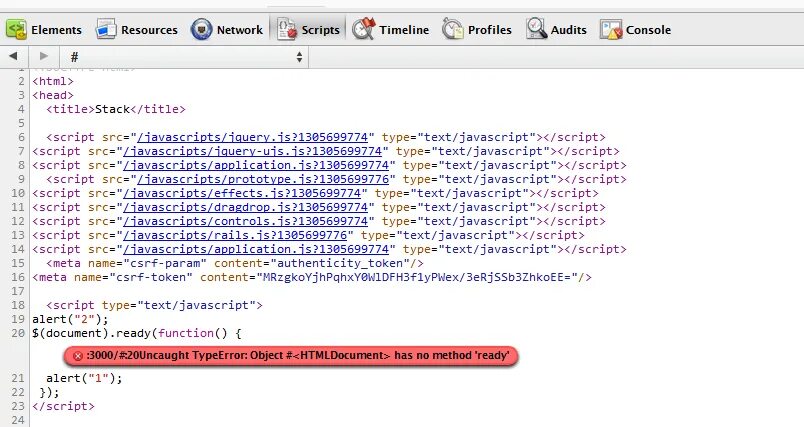The image size is (804, 427).
Task: Go forward to next script file
Action: click(x=44, y=56)
